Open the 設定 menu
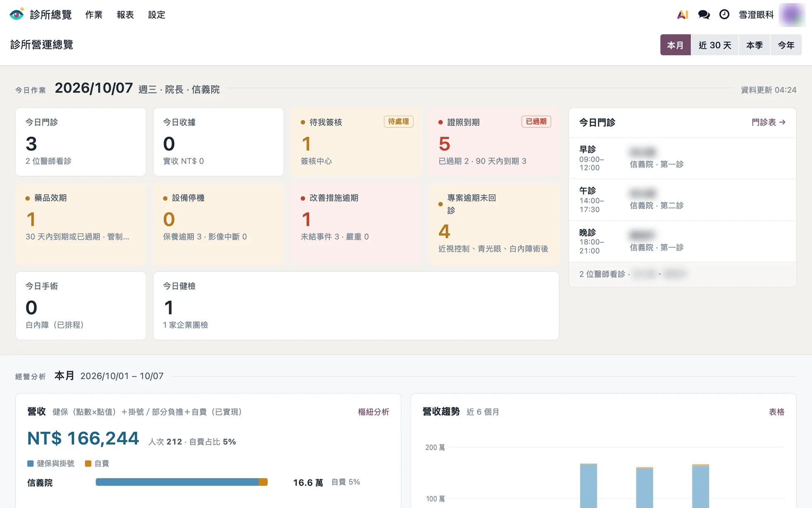 [x=157, y=15]
